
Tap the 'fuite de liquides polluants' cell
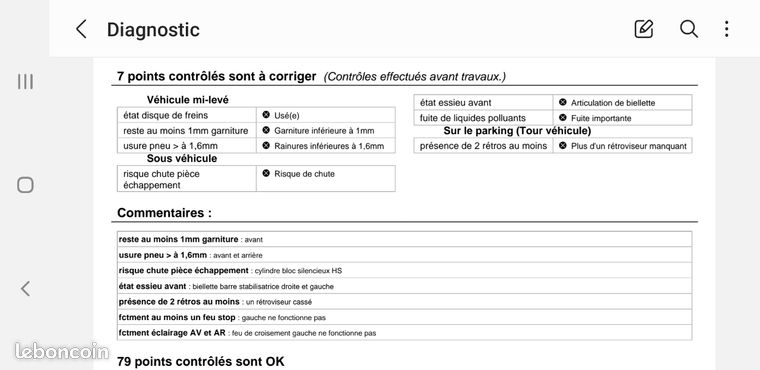coord(483,118)
